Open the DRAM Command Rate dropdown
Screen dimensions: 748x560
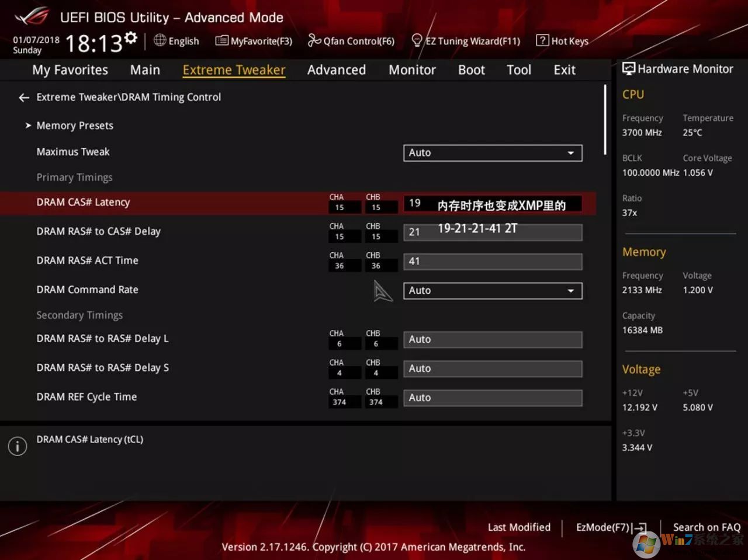pos(492,290)
